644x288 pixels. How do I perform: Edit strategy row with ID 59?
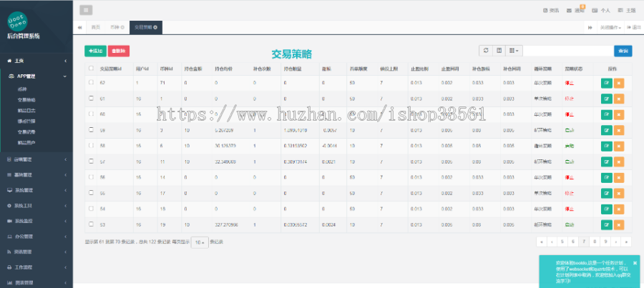606,131
